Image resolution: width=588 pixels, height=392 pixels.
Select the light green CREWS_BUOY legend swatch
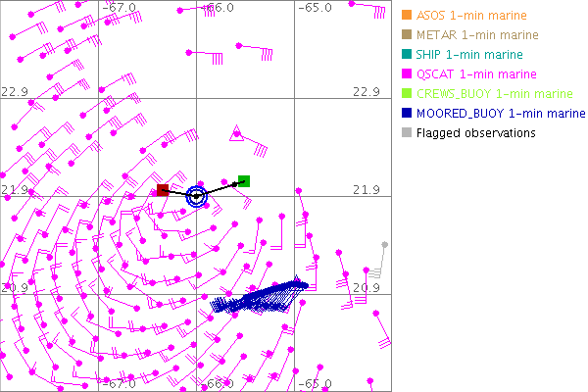coord(407,94)
